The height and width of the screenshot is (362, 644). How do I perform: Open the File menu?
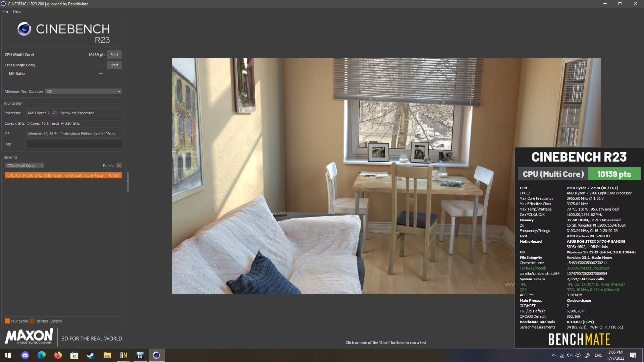tap(5, 11)
